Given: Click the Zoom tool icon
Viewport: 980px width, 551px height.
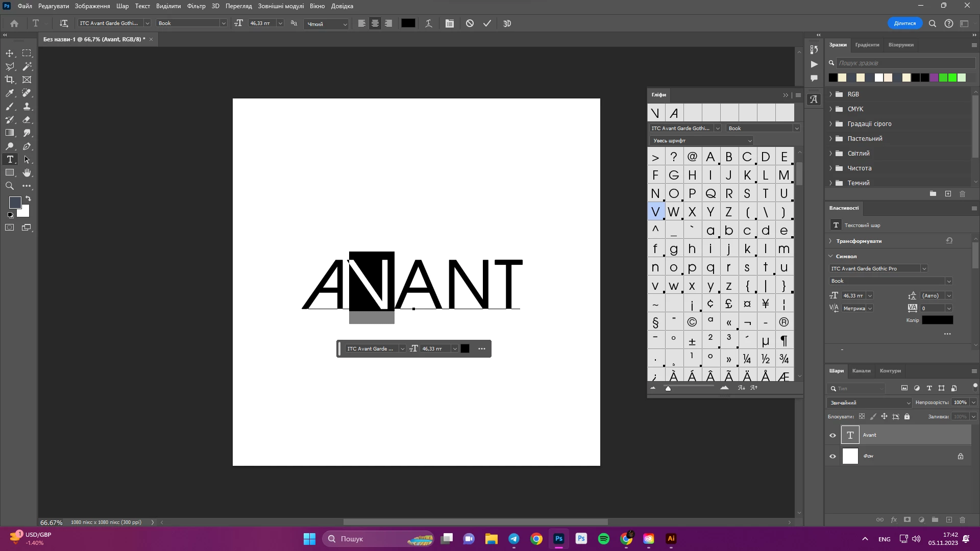Looking at the screenshot, I should tap(10, 186).
